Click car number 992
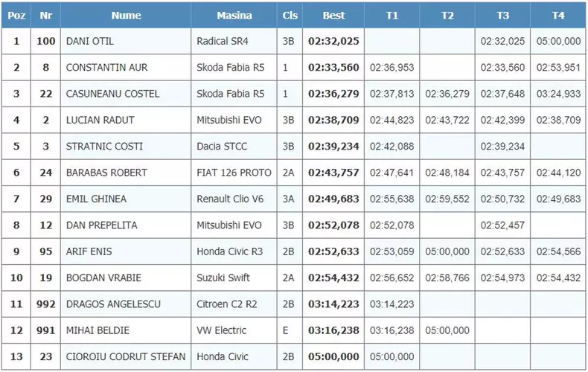Image resolution: width=588 pixels, height=372 pixels. tap(45, 304)
